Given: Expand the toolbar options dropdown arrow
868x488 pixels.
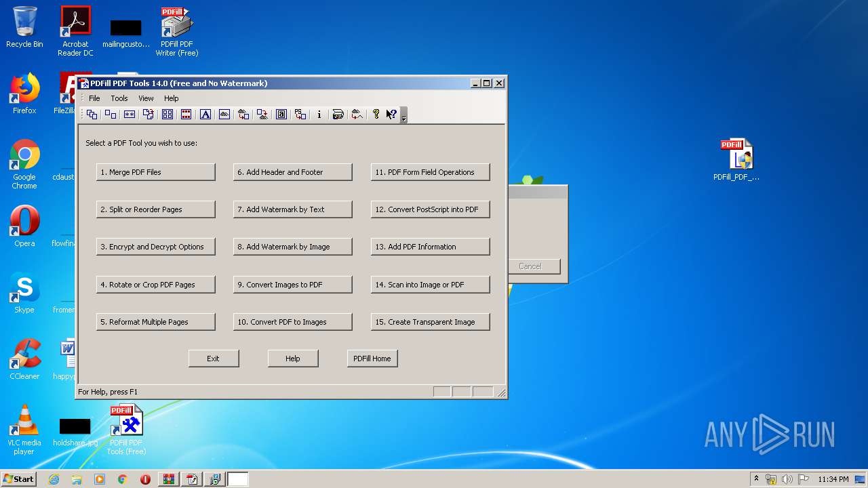Looking at the screenshot, I should 403,115.
